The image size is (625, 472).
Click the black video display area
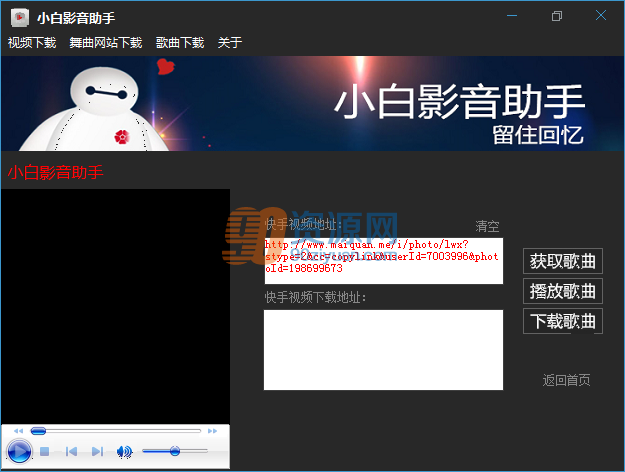116,306
